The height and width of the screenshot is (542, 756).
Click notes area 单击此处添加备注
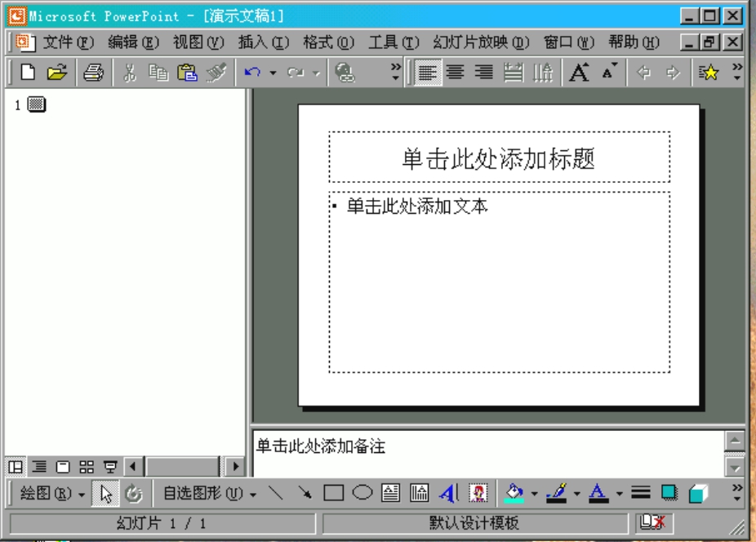(x=488, y=453)
